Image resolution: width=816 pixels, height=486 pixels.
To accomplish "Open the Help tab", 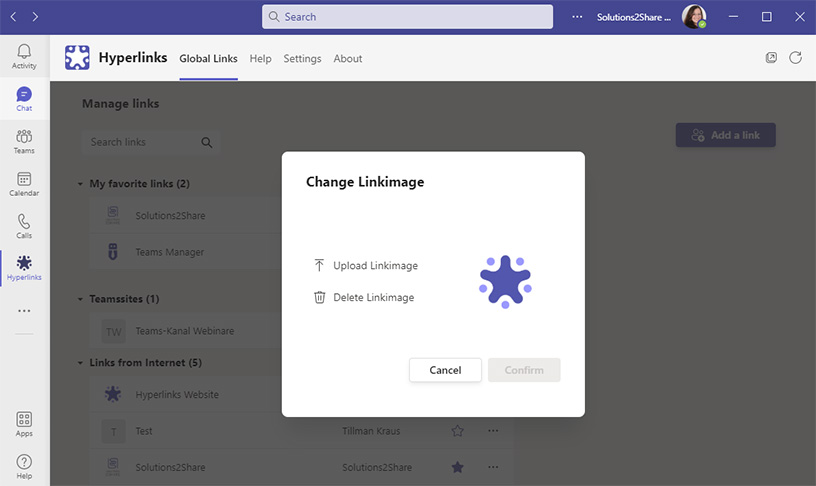I will coord(260,59).
